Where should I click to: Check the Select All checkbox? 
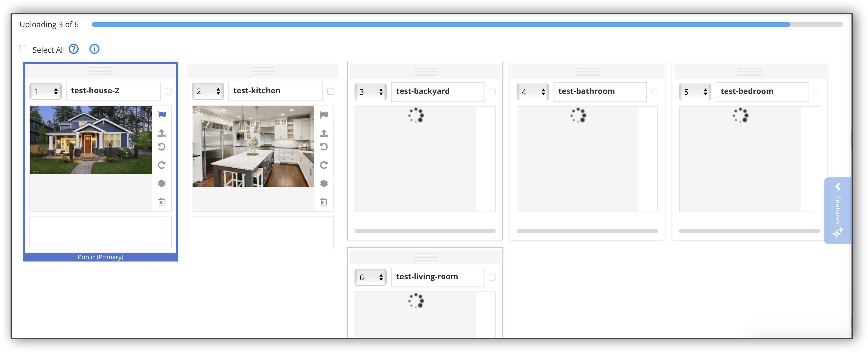23,48
